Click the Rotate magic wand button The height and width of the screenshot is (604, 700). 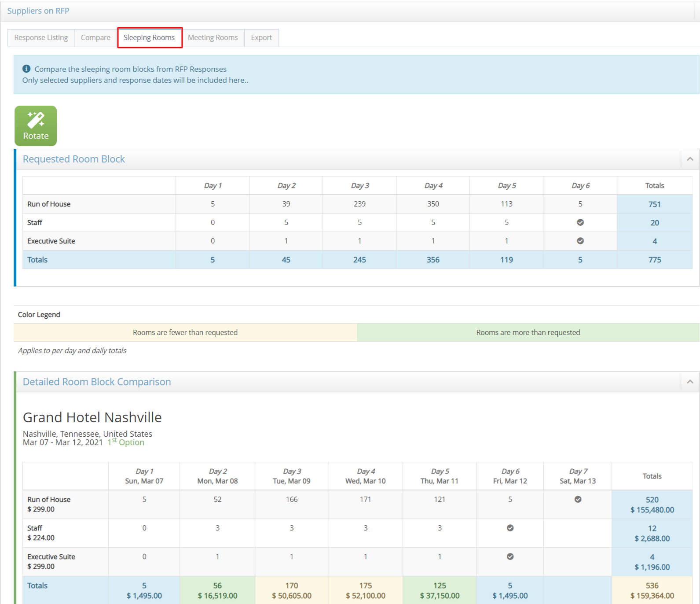click(x=36, y=126)
